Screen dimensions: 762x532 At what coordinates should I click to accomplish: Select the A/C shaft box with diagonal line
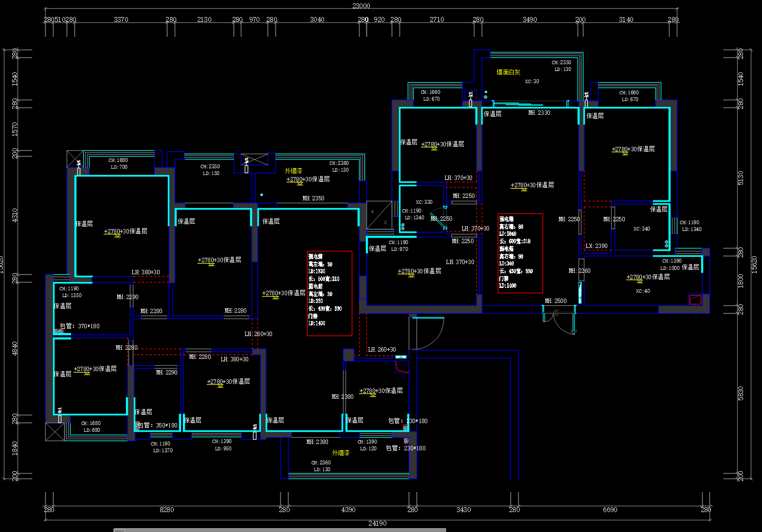pyautogui.click(x=379, y=214)
